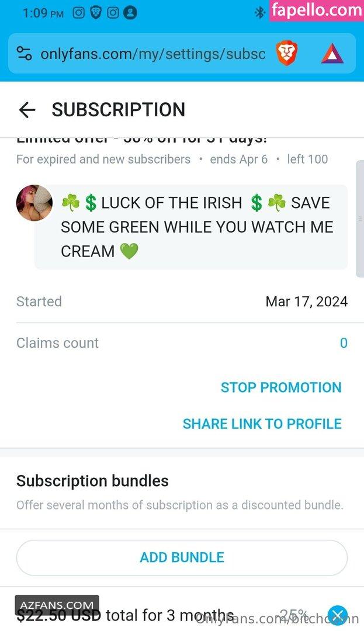Tap the Claims count value 0
Screen dimensions: 364x631
coord(344,343)
